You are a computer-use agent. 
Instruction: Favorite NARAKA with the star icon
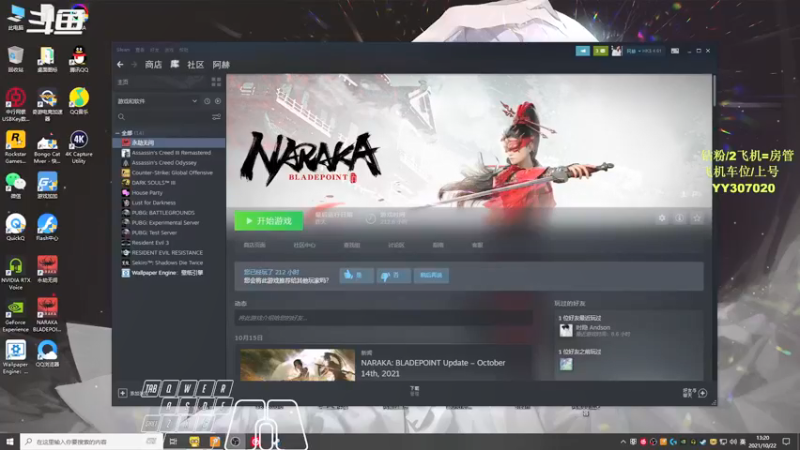pos(697,218)
